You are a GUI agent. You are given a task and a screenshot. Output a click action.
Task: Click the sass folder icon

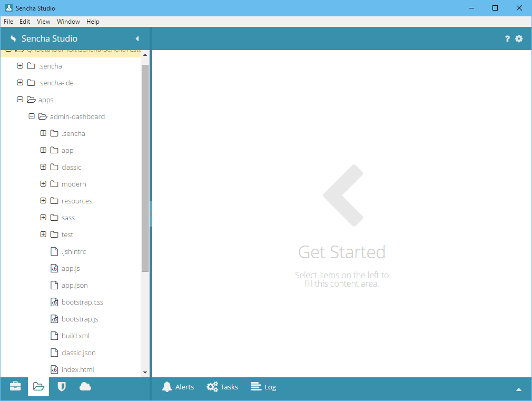[x=54, y=217]
